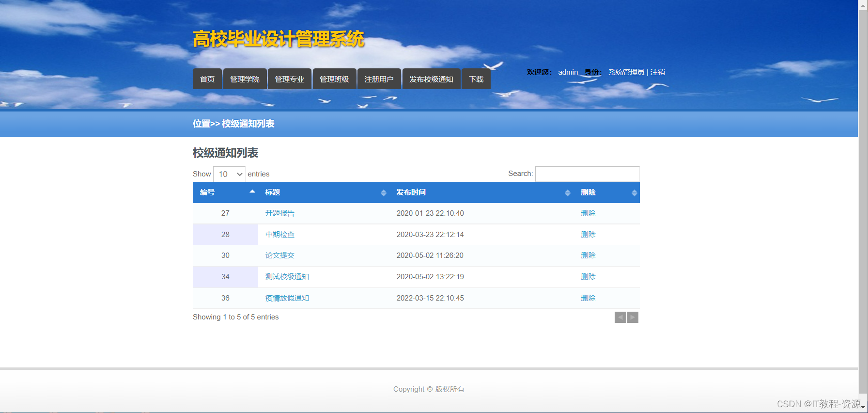Click the 系统管理员 role text
Image resolution: width=868 pixels, height=413 pixels.
tap(626, 72)
